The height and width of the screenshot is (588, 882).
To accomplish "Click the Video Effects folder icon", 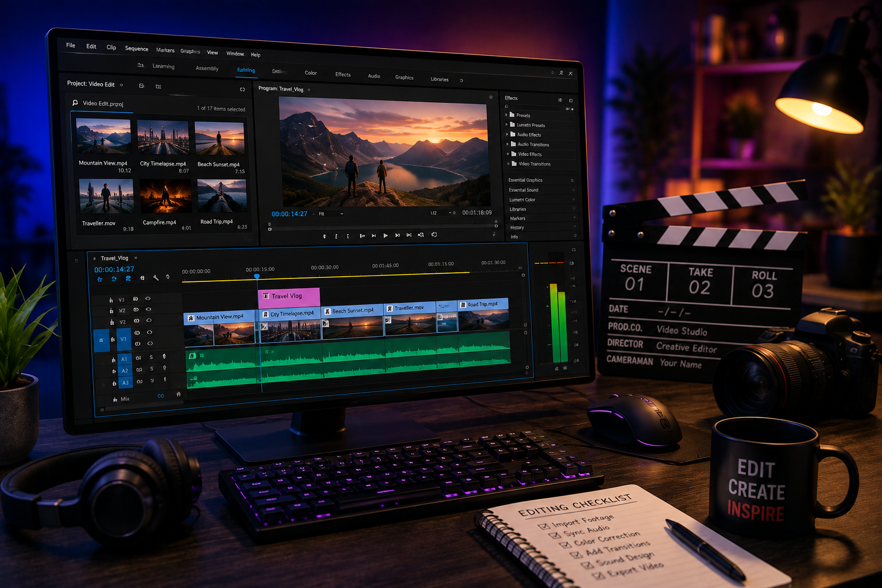I will pos(513,154).
